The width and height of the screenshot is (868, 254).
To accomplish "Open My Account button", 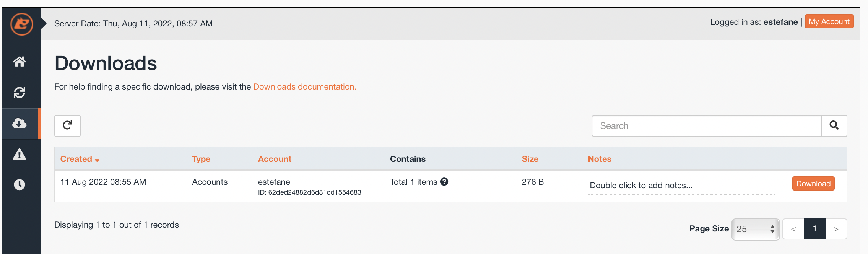I will 829,21.
